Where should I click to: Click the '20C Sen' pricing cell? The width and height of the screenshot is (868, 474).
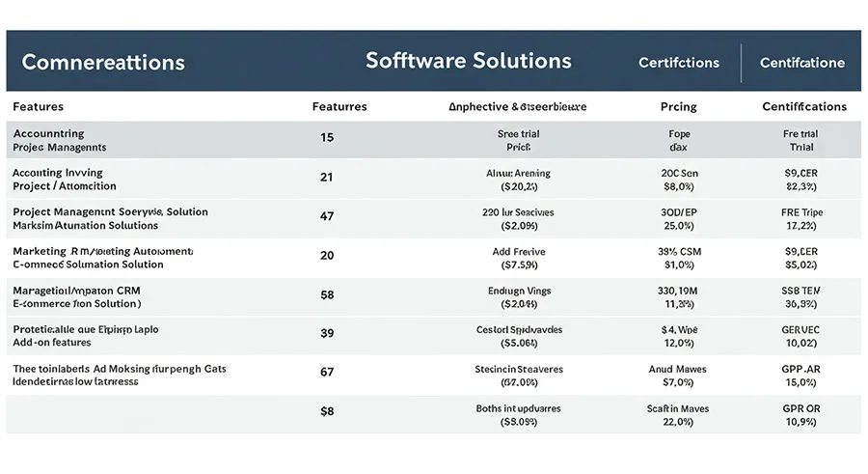pos(679,173)
